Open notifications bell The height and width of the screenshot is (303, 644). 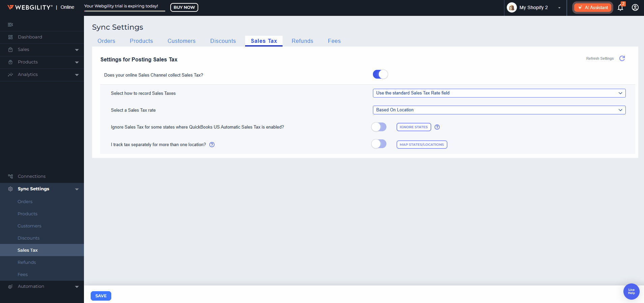pos(620,7)
